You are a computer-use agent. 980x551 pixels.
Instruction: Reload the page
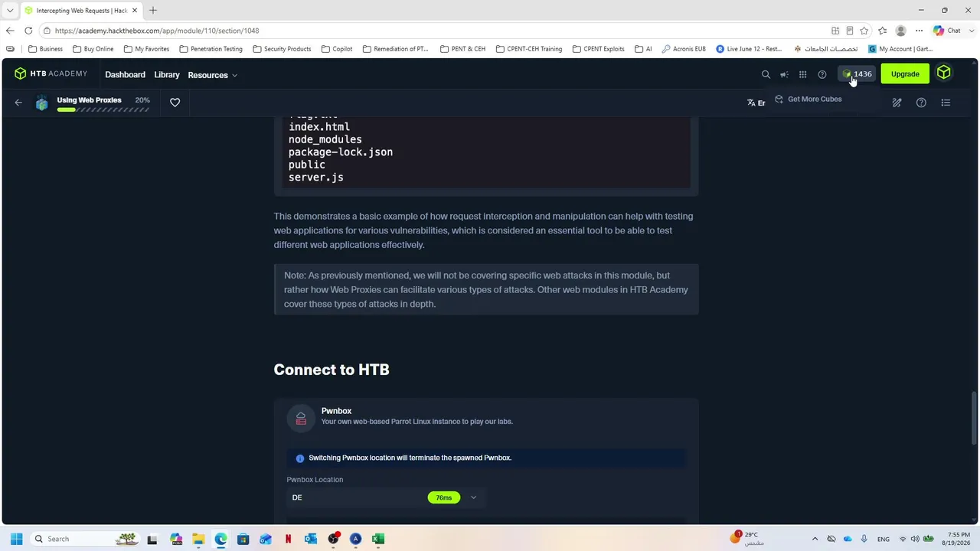tap(28, 31)
